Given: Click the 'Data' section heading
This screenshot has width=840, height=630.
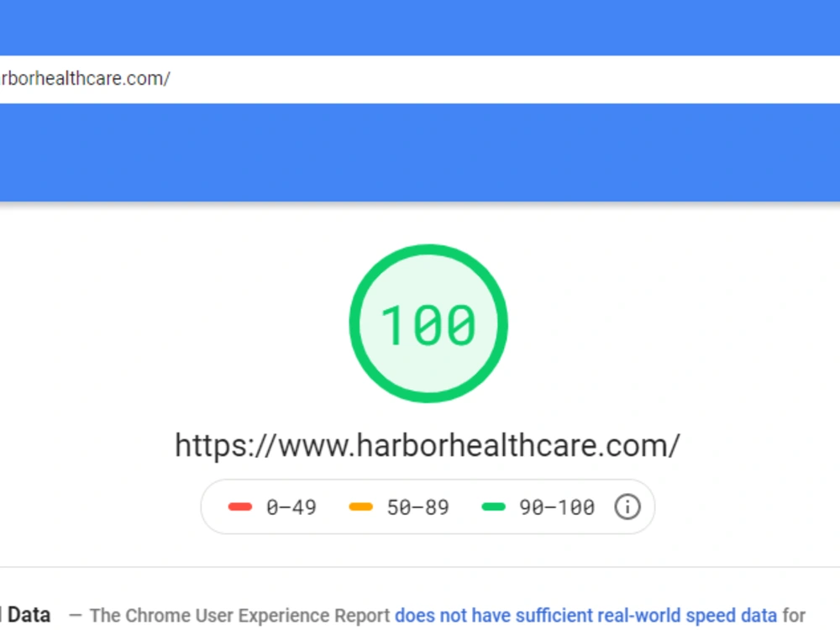Looking at the screenshot, I should (x=29, y=615).
